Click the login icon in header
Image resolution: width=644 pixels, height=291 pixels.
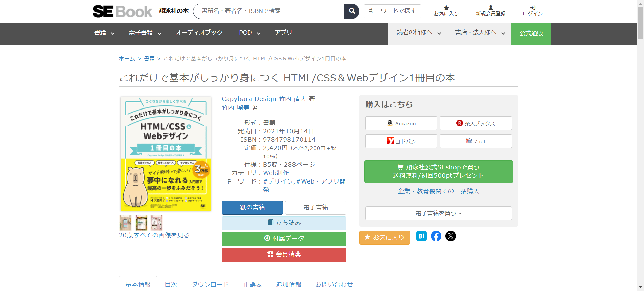coord(533,11)
